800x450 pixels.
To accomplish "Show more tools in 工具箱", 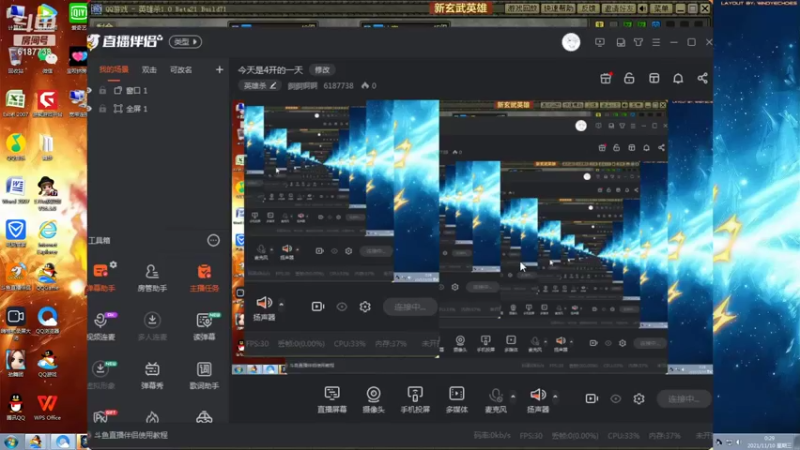I will 213,240.
